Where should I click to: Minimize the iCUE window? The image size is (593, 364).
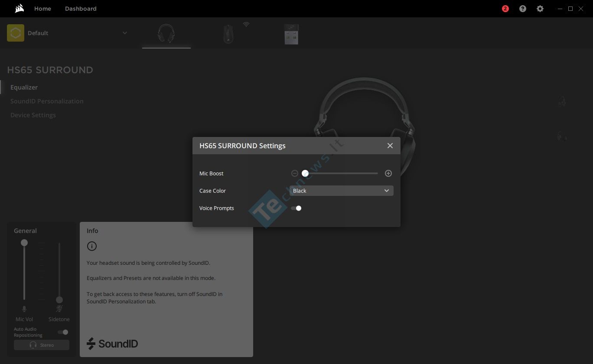coord(560,9)
